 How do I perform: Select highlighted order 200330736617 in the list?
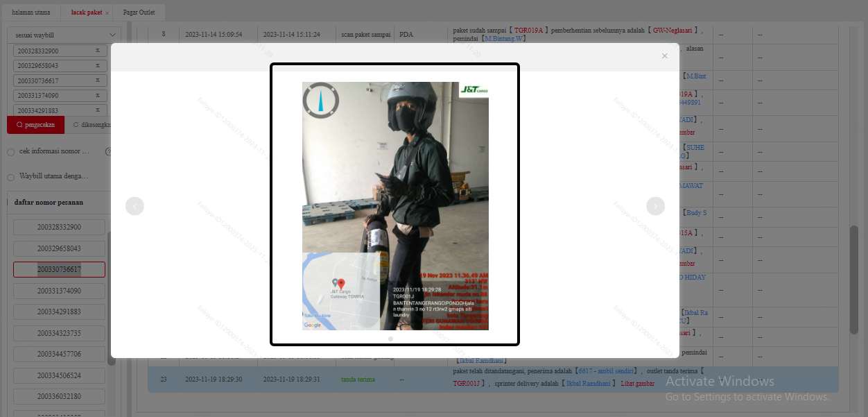click(x=59, y=269)
